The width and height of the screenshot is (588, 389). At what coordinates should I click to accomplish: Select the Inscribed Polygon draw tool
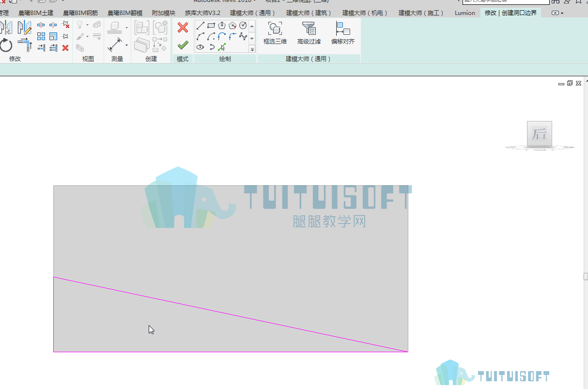222,25
